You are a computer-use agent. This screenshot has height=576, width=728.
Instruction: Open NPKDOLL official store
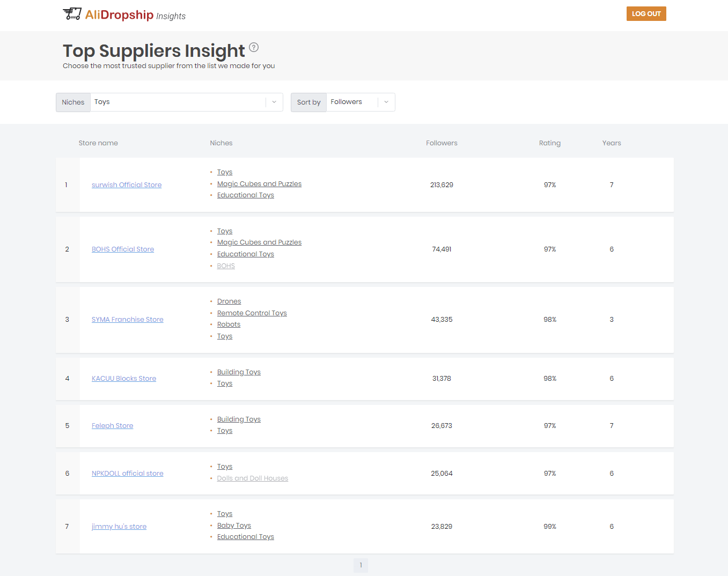[x=127, y=473]
